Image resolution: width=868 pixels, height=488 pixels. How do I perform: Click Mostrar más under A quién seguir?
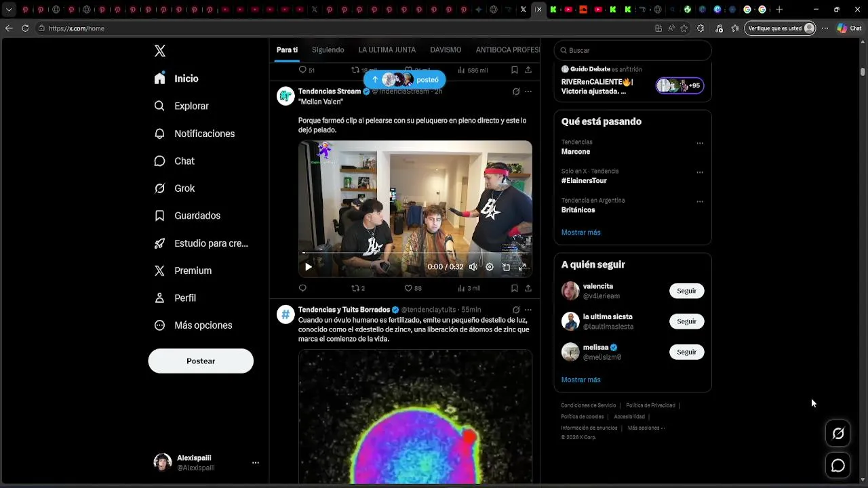[581, 380]
